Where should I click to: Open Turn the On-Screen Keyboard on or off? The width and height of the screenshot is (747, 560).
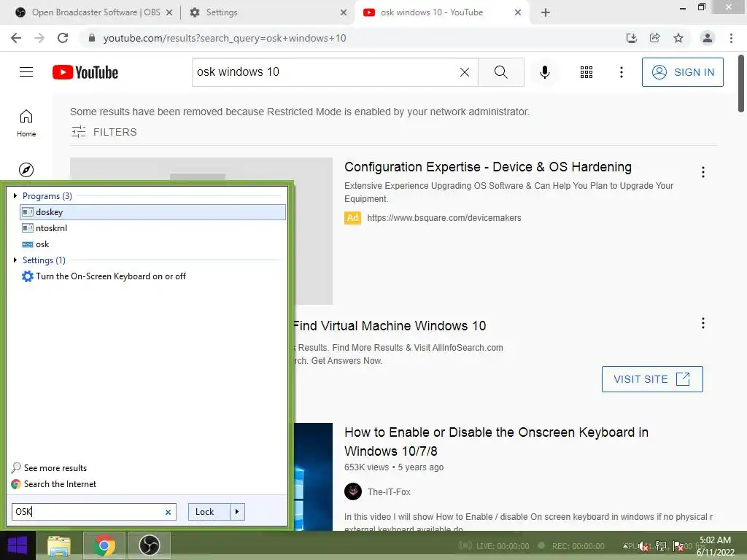pos(153,276)
